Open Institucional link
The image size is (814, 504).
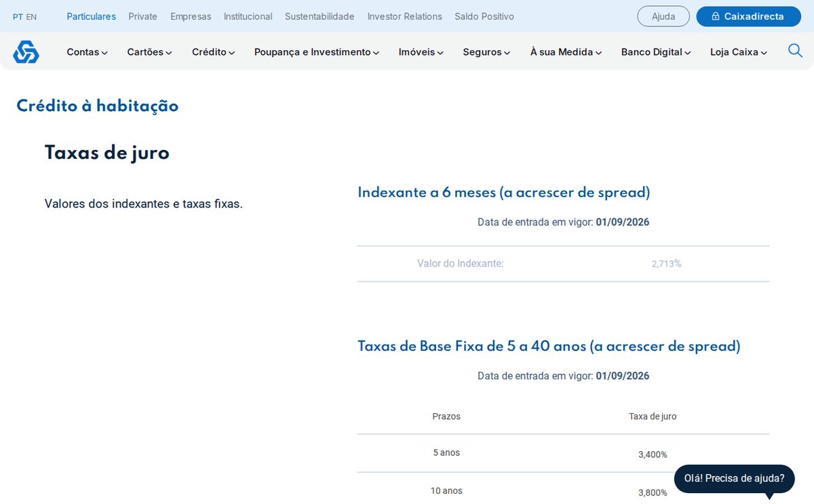pyautogui.click(x=248, y=16)
